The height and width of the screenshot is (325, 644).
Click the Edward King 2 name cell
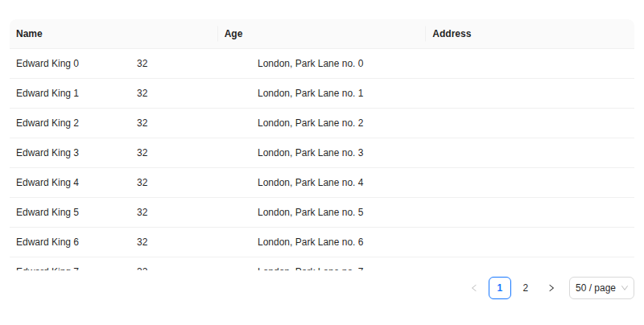click(x=47, y=123)
